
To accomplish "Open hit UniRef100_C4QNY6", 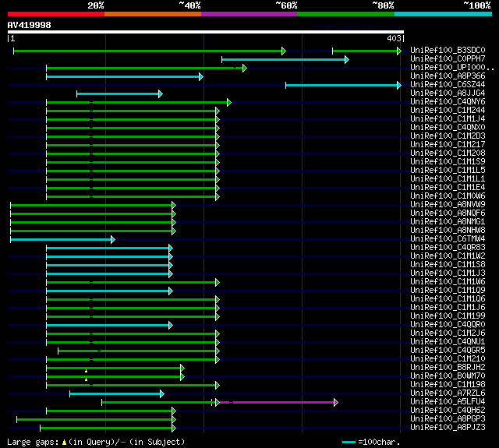I will click(448, 102).
